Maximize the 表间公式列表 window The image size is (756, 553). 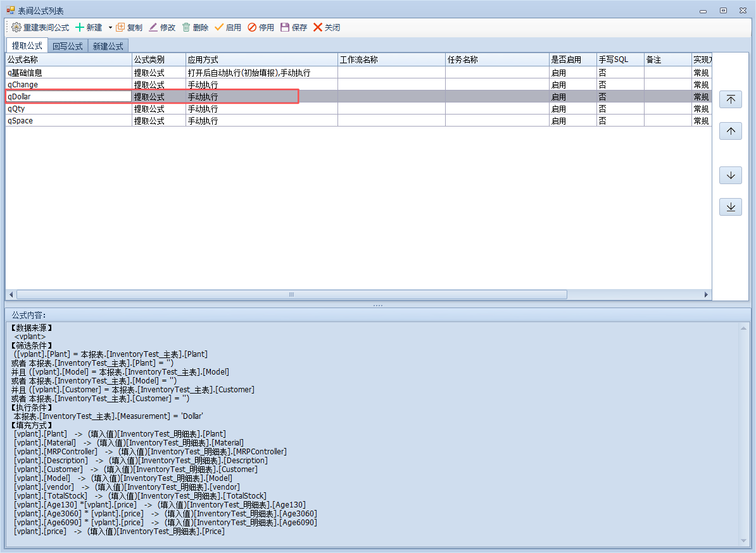point(723,11)
